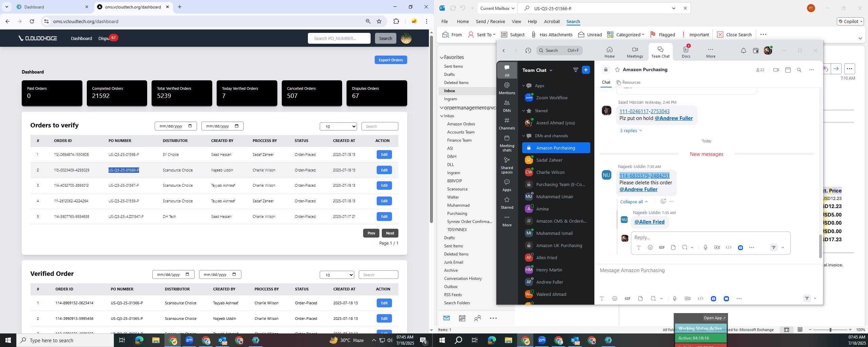Screen dimensions: 868x347
Task: Expand the Sent To dropdown in Outlook
Action: pos(494,35)
